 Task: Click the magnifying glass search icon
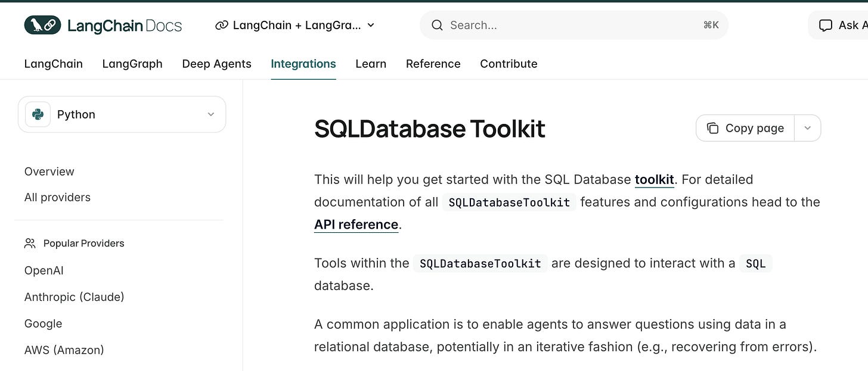[x=437, y=25]
